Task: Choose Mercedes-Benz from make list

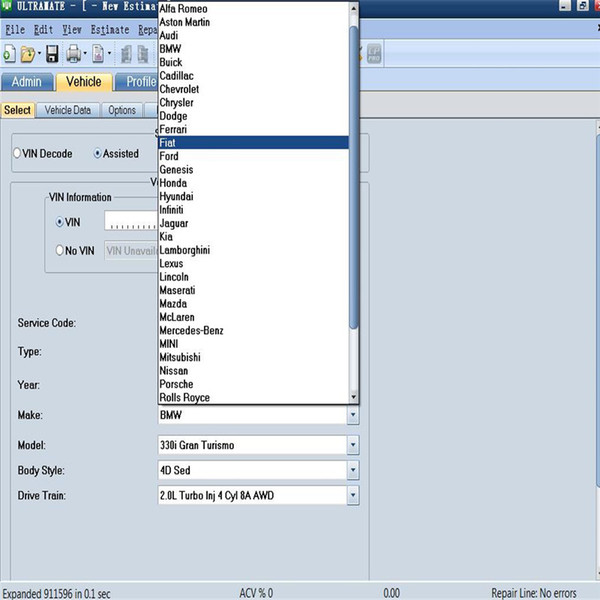Action: tap(253, 330)
